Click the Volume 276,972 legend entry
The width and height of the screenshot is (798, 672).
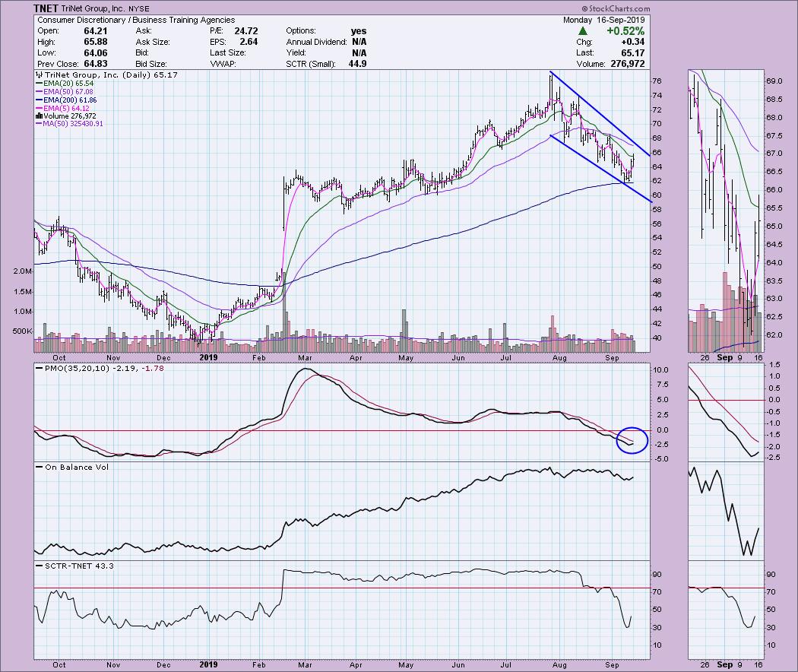point(65,116)
